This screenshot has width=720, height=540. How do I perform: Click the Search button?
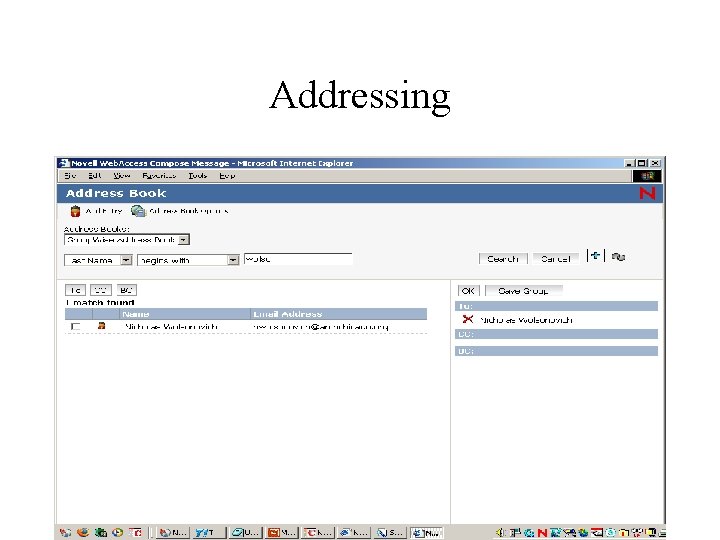pos(503,259)
